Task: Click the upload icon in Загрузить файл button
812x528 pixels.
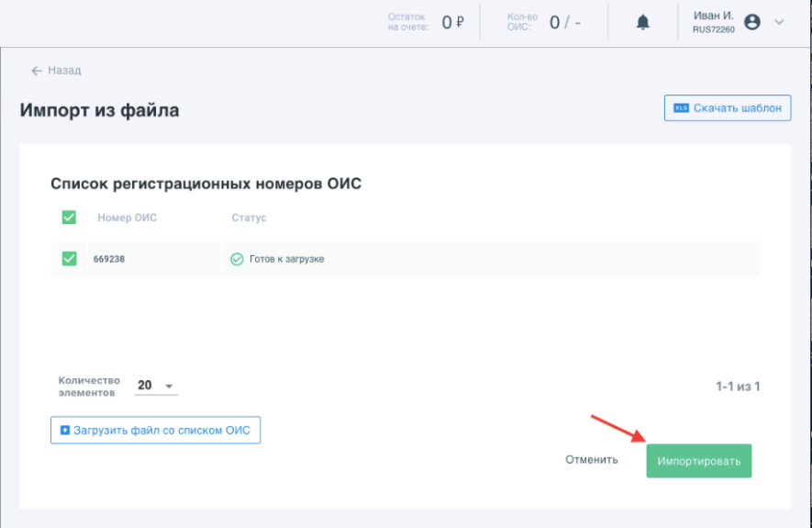Action: coord(64,430)
